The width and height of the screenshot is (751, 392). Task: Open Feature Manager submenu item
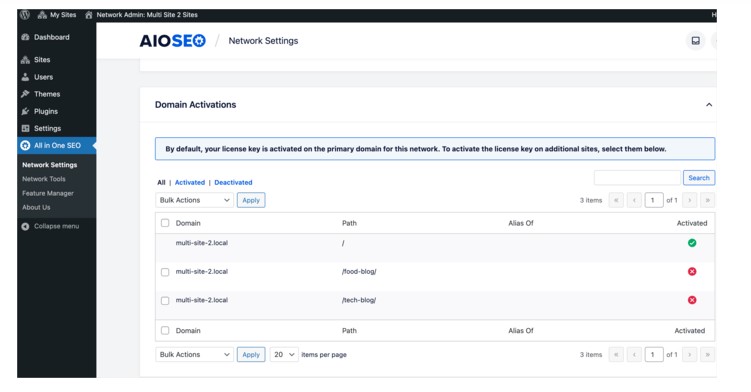[48, 193]
